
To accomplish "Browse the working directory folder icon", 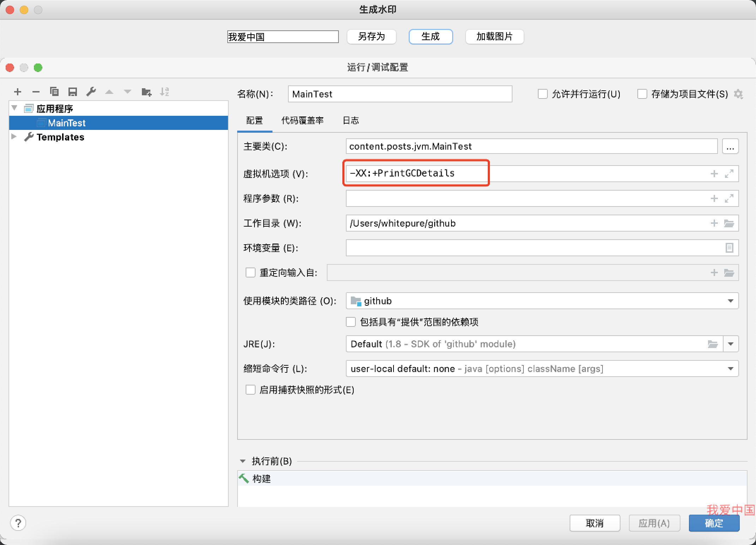I will pyautogui.click(x=729, y=223).
